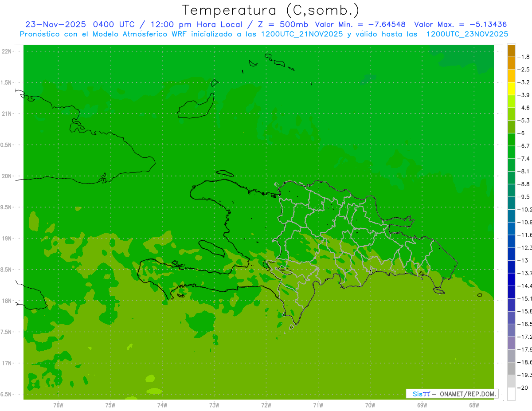The image size is (532, 411).
Task: Click the gold swatch between -2.5 and -3.2
Action: click(x=511, y=76)
